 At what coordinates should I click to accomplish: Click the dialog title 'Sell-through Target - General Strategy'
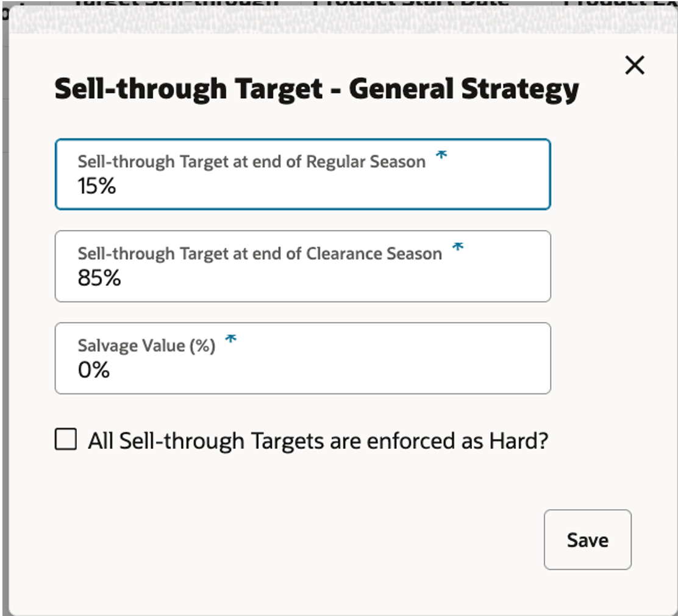316,89
